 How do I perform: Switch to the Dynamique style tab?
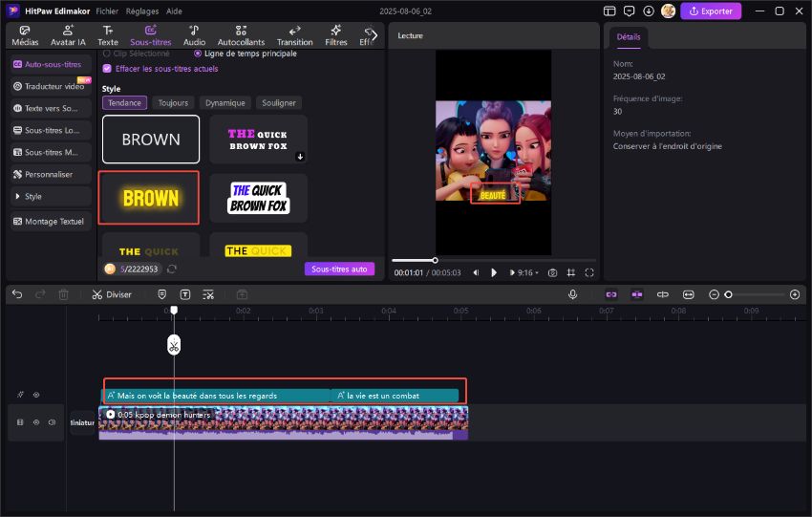pyautogui.click(x=225, y=102)
